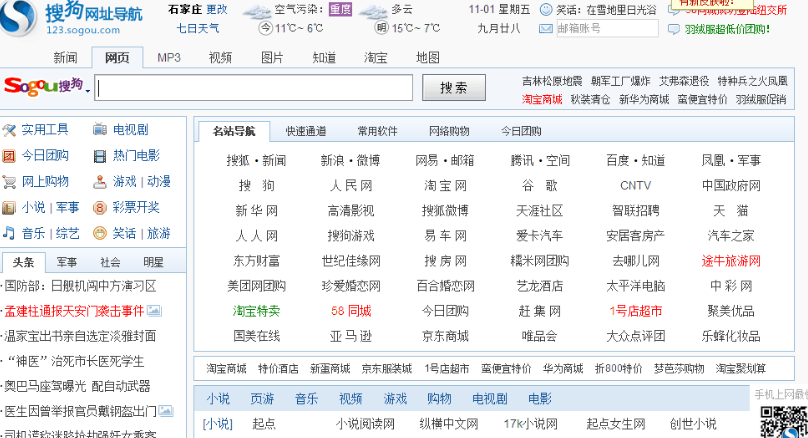Click the 今日团购 group-buy icon
This screenshot has height=438, width=808.
(x=9, y=155)
